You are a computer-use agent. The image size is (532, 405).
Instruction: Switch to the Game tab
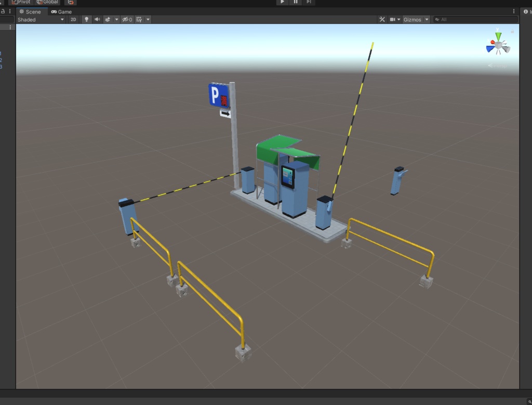click(x=61, y=11)
